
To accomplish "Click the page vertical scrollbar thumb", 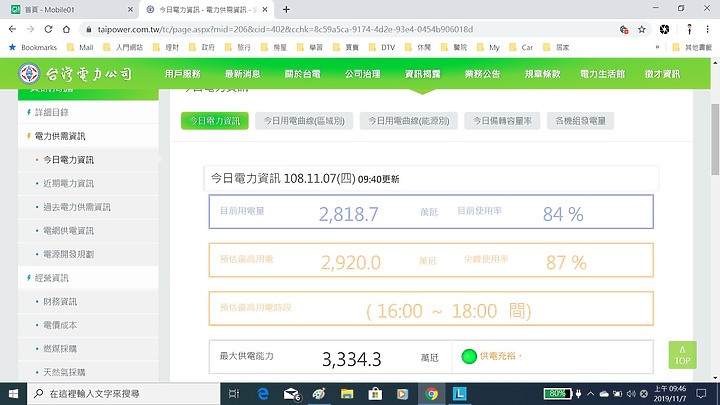I will coord(715,139).
